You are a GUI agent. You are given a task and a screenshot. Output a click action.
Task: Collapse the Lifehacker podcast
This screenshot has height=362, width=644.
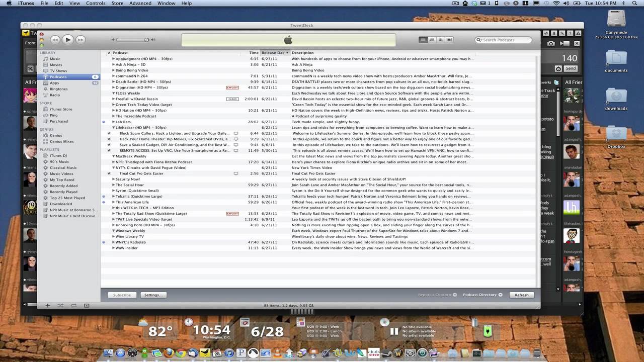(114, 128)
